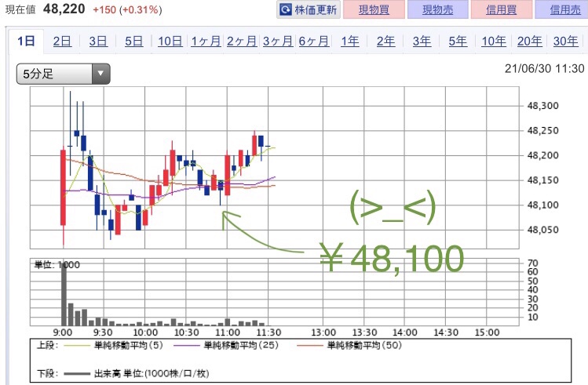The width and height of the screenshot is (588, 385).
Task: Click the 現在値 label
Action: tap(20, 9)
